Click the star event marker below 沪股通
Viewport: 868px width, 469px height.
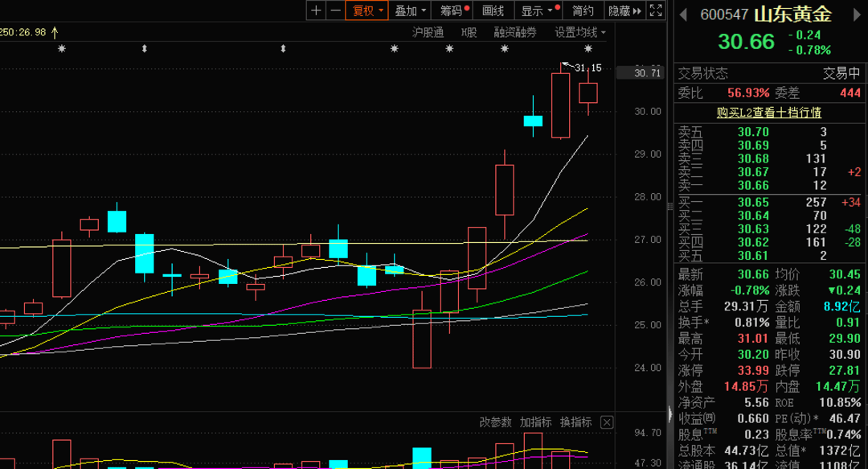[x=394, y=49]
